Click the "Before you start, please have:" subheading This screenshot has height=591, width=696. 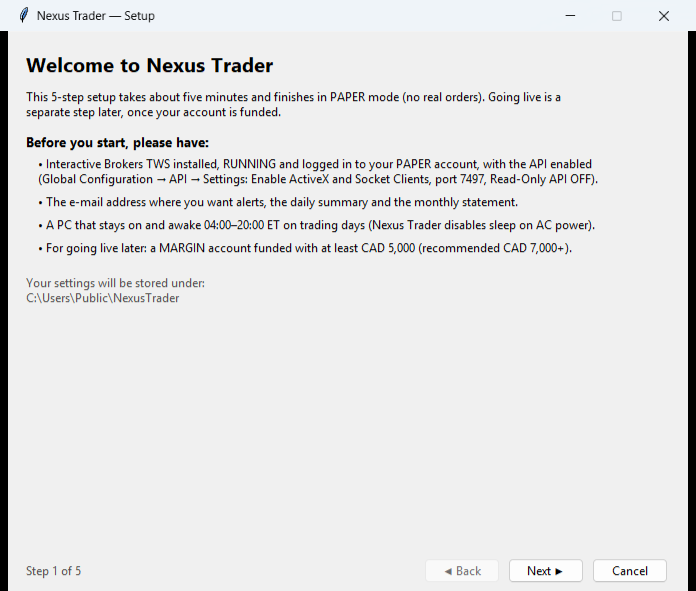point(117,143)
